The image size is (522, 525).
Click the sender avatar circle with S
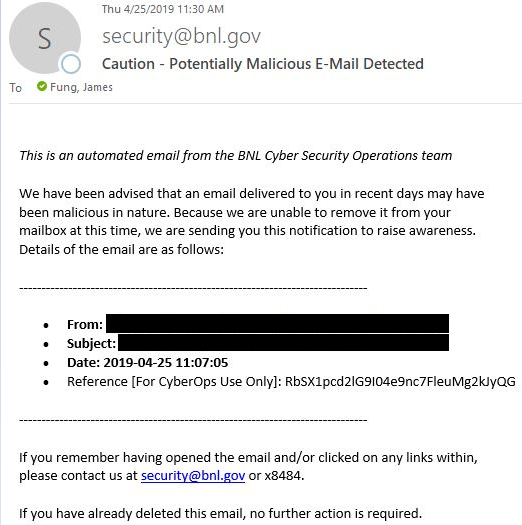point(45,38)
